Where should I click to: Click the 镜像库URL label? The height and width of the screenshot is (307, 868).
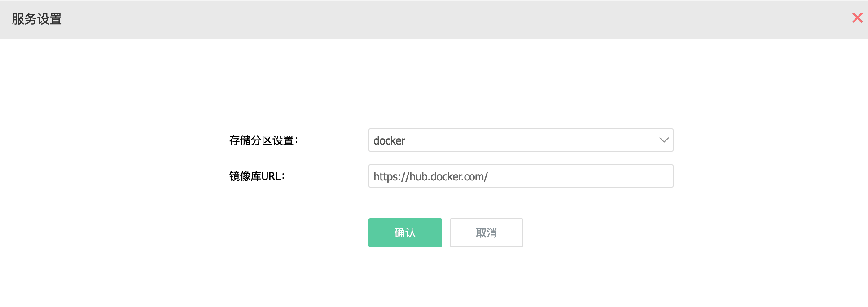[257, 176]
